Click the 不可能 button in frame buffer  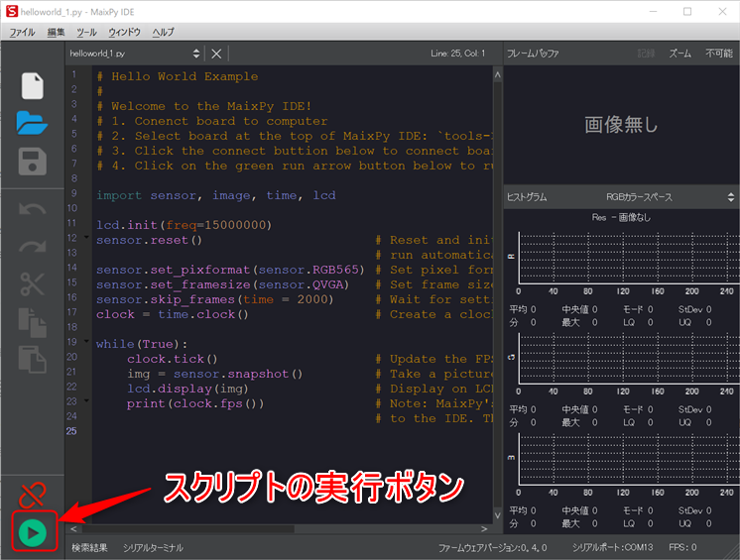click(719, 54)
